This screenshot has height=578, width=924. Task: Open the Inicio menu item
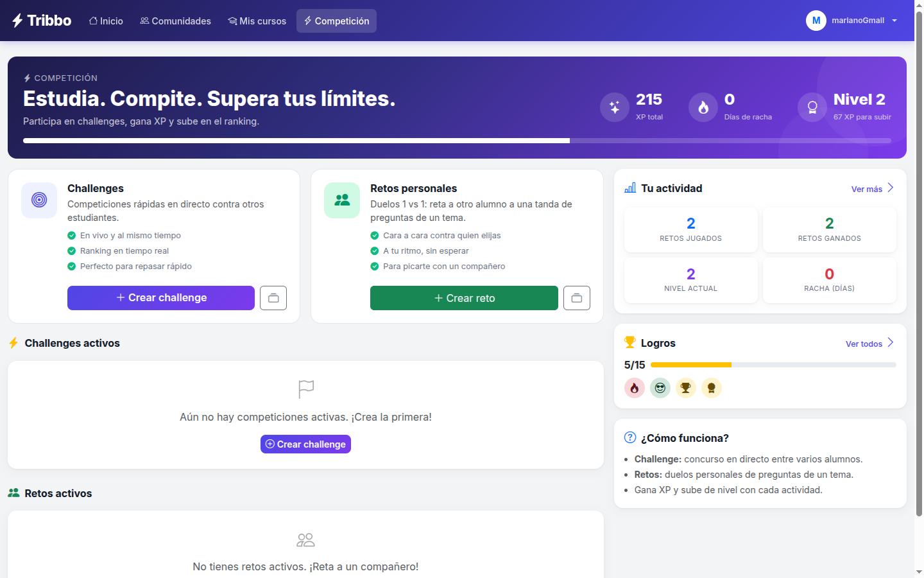(x=106, y=21)
